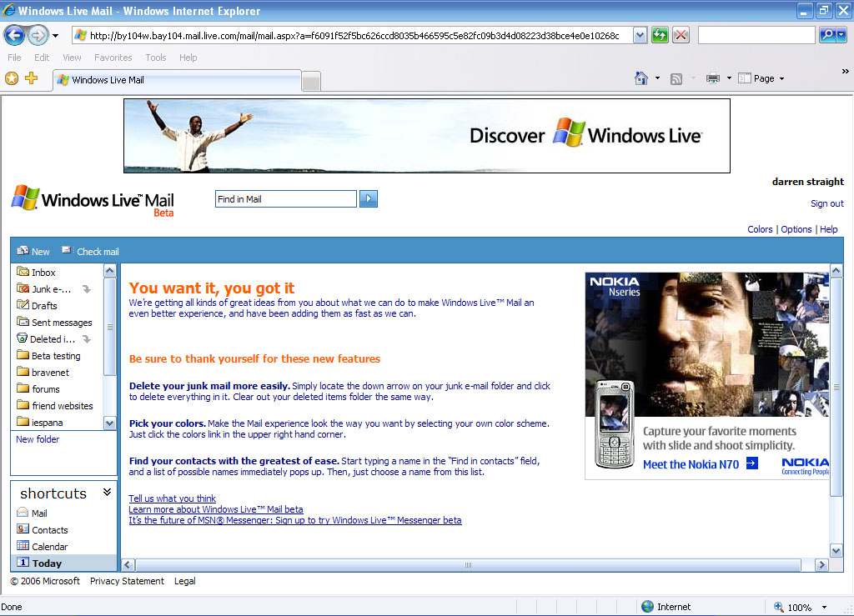This screenshot has width=854, height=616.
Task: Open the Tools menu
Action: pos(156,58)
